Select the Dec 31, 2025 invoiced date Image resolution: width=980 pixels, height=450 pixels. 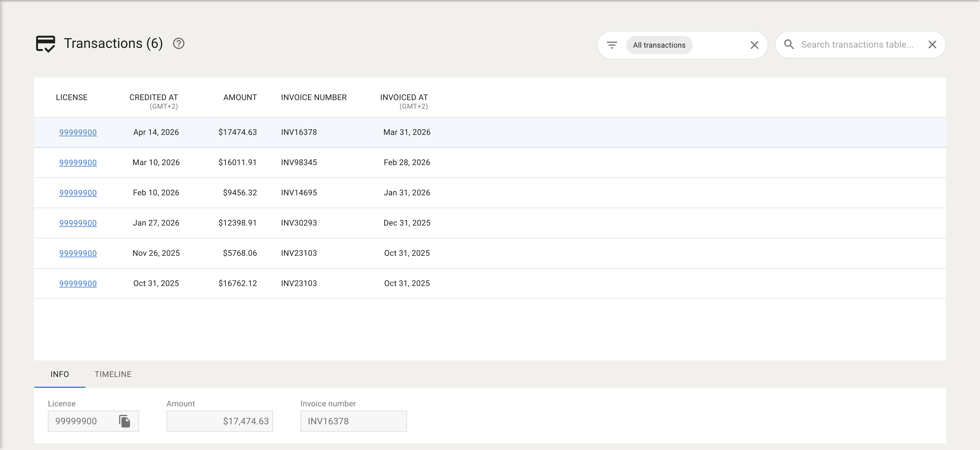tap(407, 223)
